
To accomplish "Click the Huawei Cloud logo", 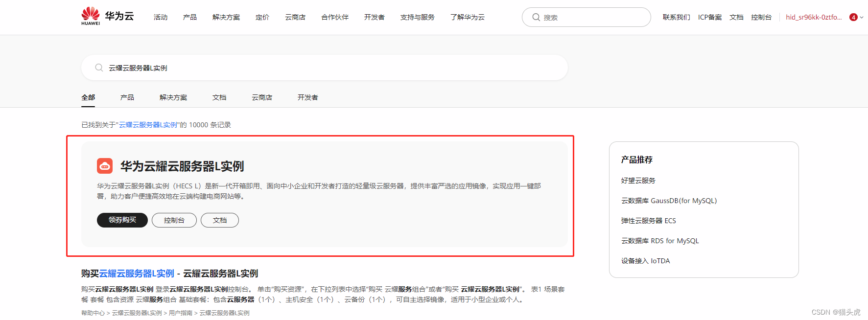I will (108, 16).
